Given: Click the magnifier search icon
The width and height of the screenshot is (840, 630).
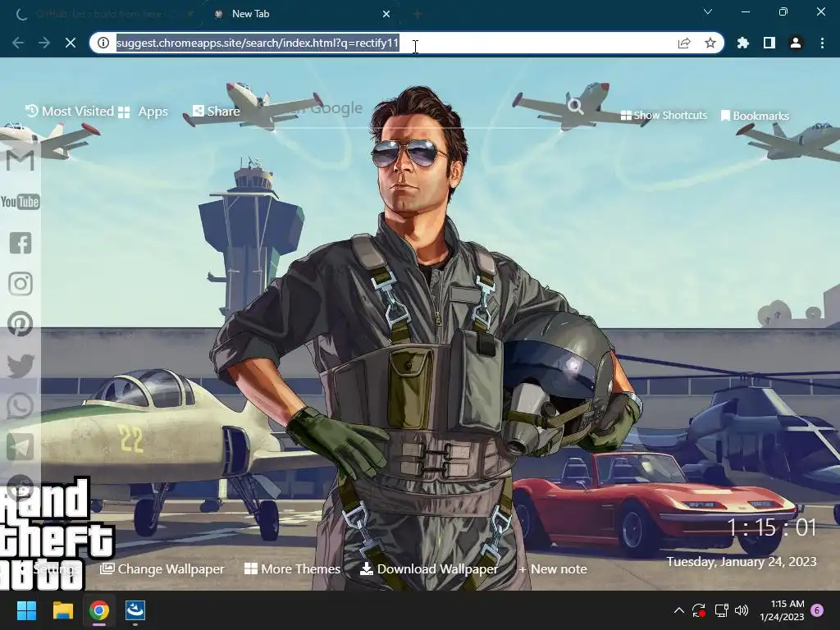Looking at the screenshot, I should tap(576, 106).
